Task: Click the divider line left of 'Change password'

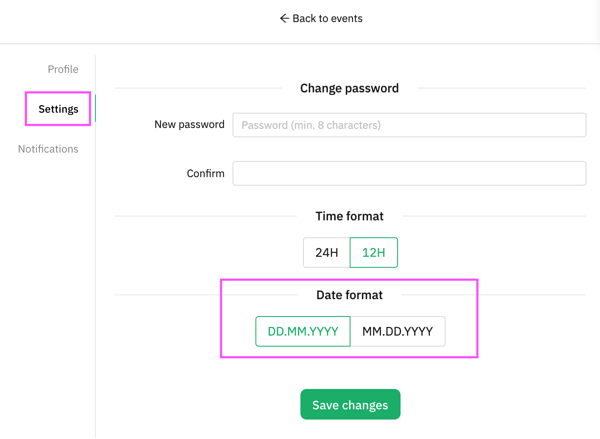Action: click(198, 88)
